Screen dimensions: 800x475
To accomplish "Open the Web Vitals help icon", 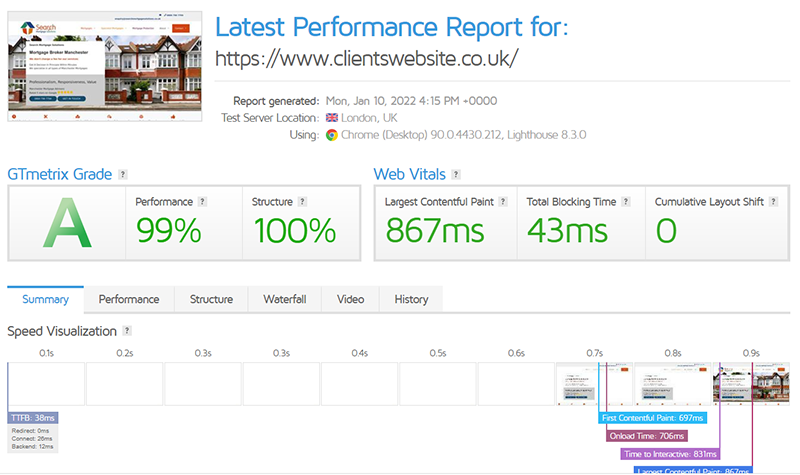I will pos(456,175).
